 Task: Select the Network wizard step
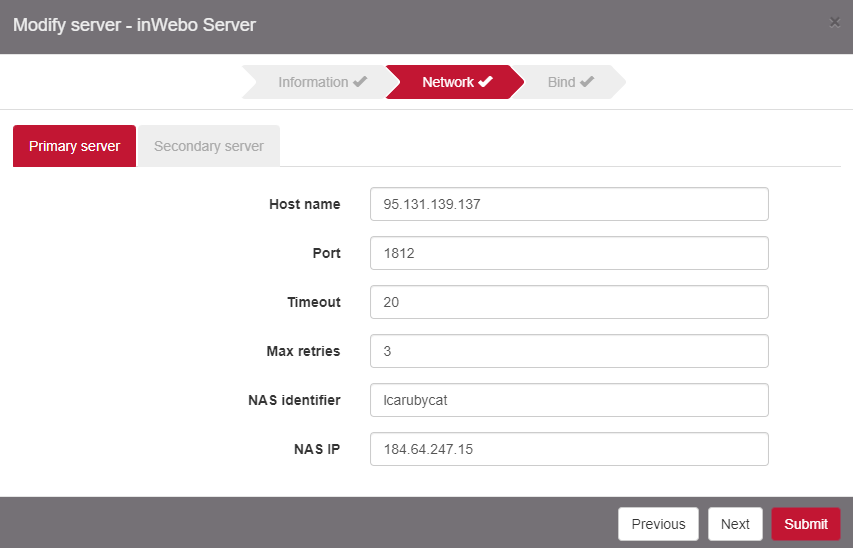[447, 82]
